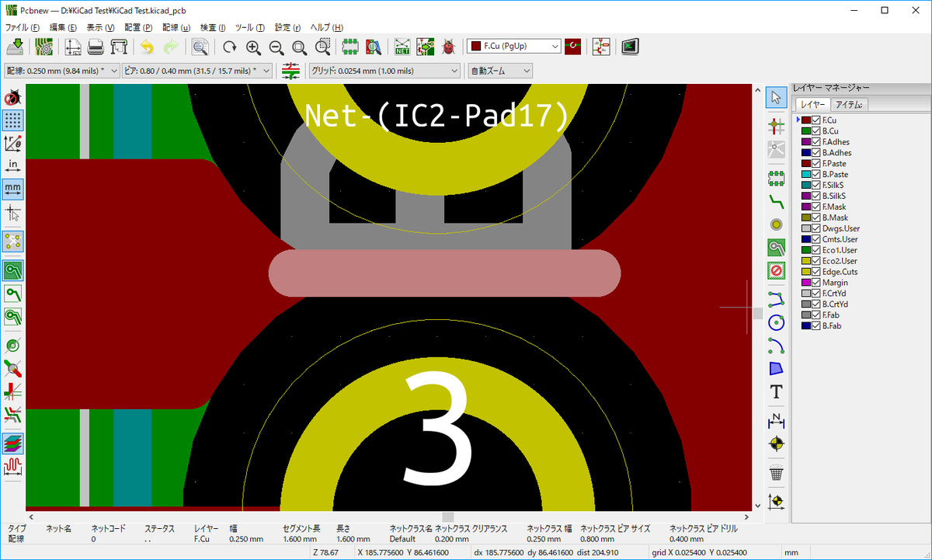932x560 pixels.
Task: Run design rules check ladybug icon
Action: (x=448, y=47)
